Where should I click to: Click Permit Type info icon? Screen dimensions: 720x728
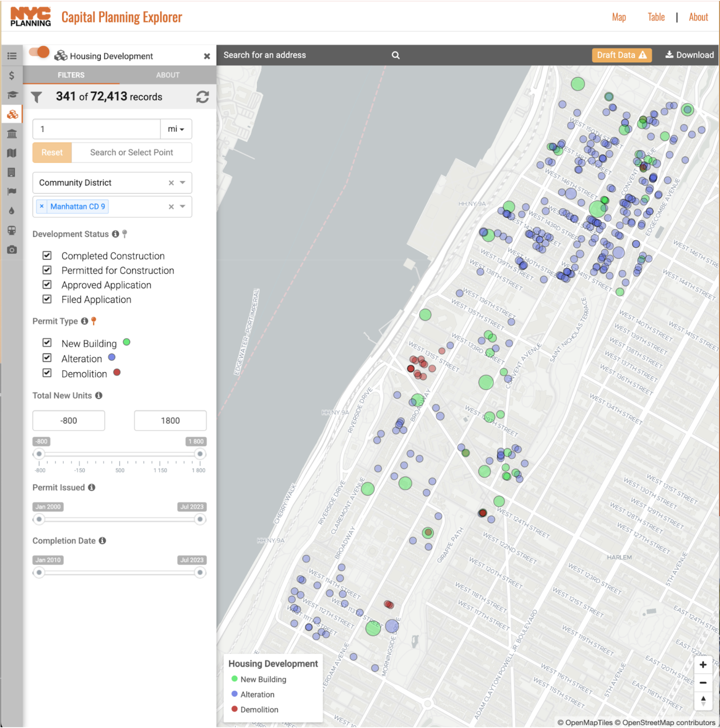tap(84, 321)
